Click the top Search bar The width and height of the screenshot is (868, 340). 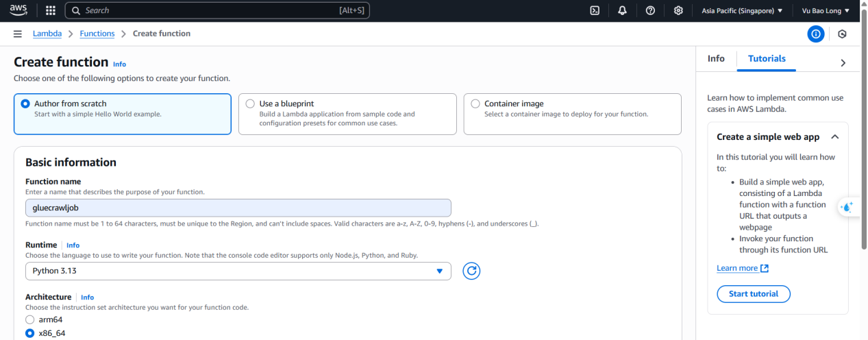coord(217,10)
